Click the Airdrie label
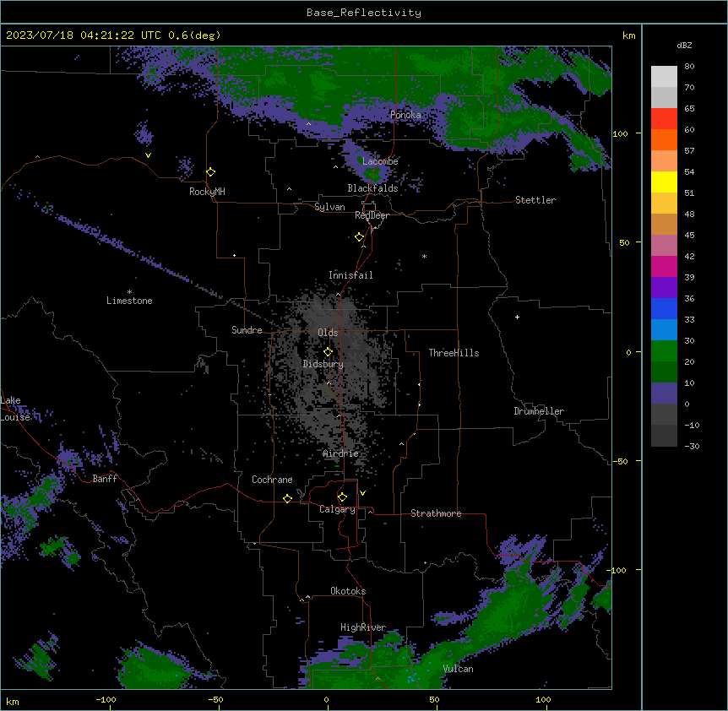This screenshot has height=711, width=728. (341, 453)
